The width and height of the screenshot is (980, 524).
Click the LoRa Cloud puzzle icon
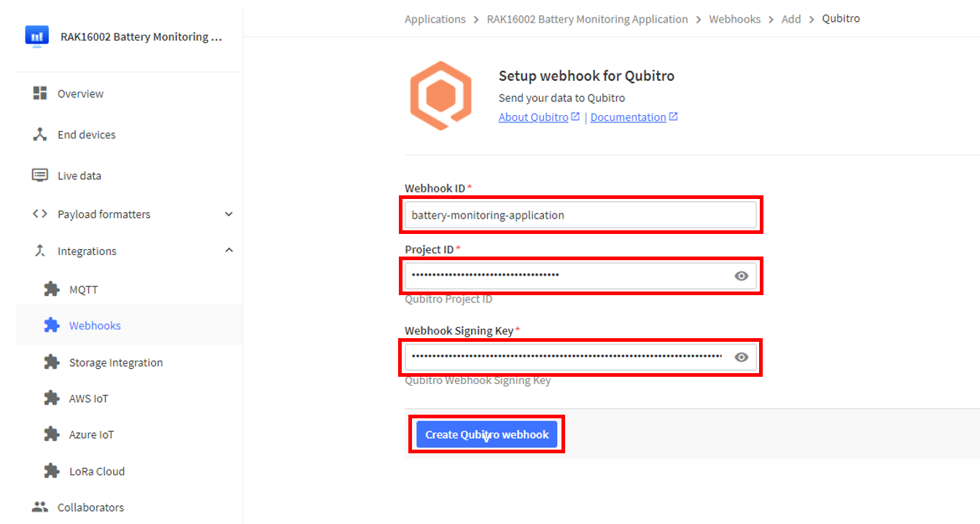[x=51, y=471]
